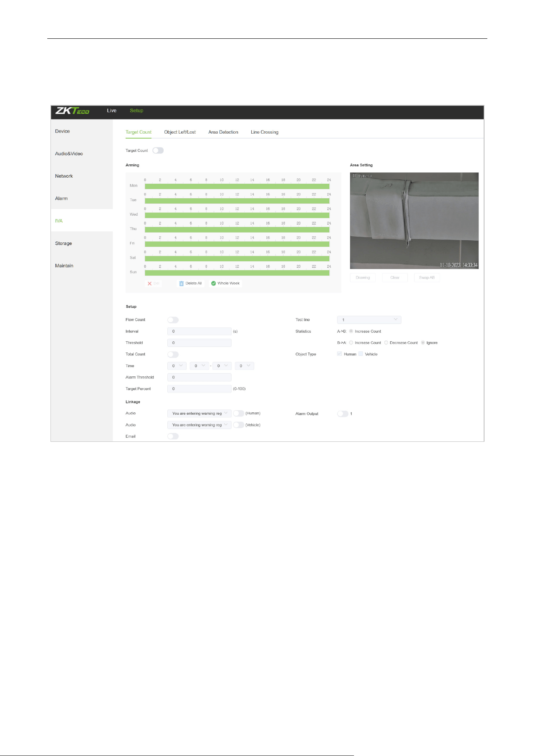
Task: Toggle the Human audio linkage switch
Action: [239, 414]
